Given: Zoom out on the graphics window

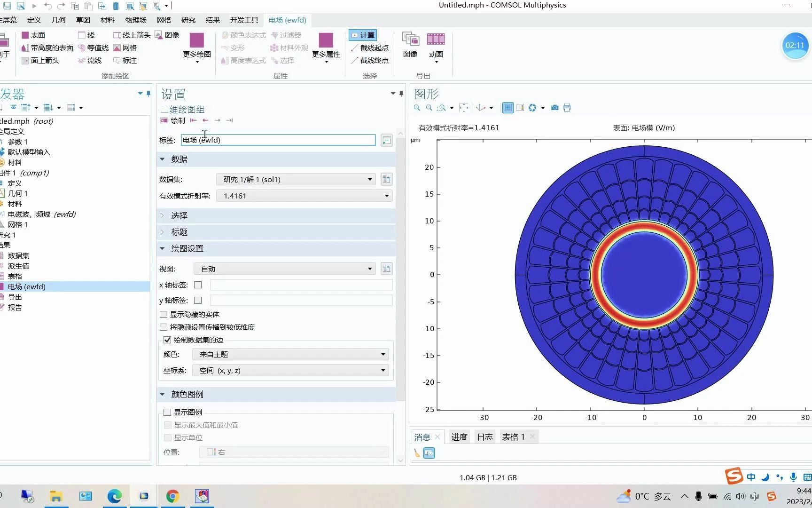Looking at the screenshot, I should point(429,108).
